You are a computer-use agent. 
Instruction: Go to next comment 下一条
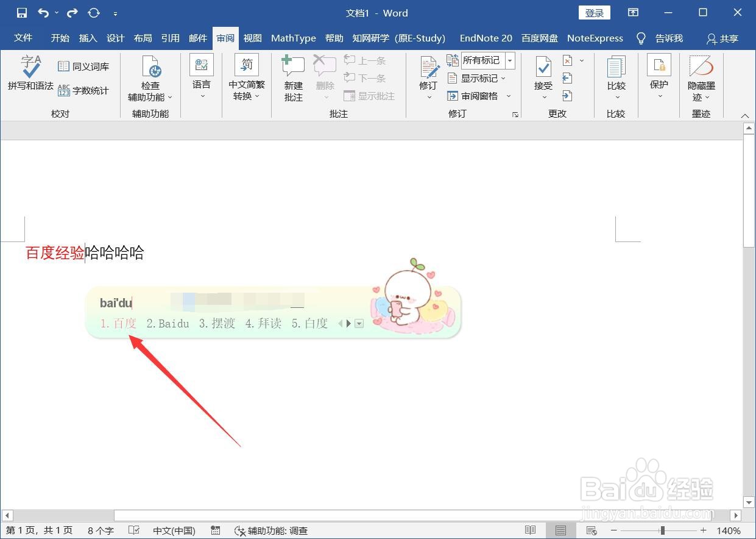pos(365,78)
